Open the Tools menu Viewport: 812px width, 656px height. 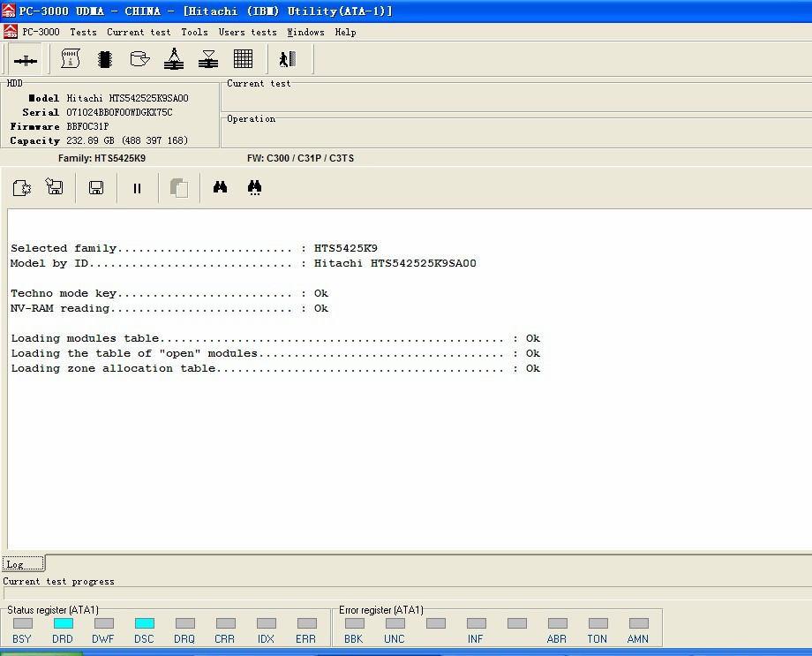coord(195,32)
